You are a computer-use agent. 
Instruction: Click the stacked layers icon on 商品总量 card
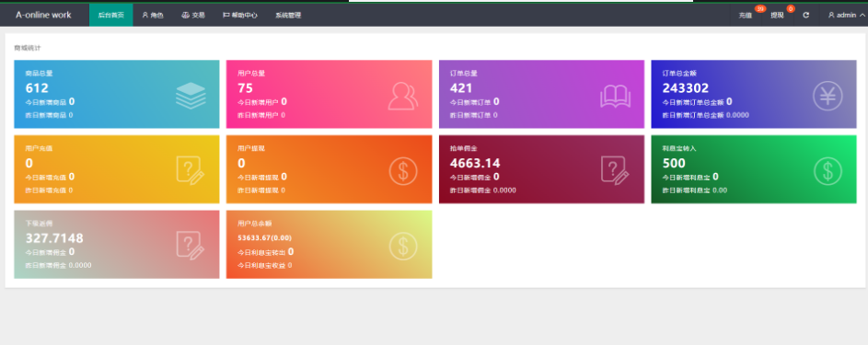[x=191, y=95]
